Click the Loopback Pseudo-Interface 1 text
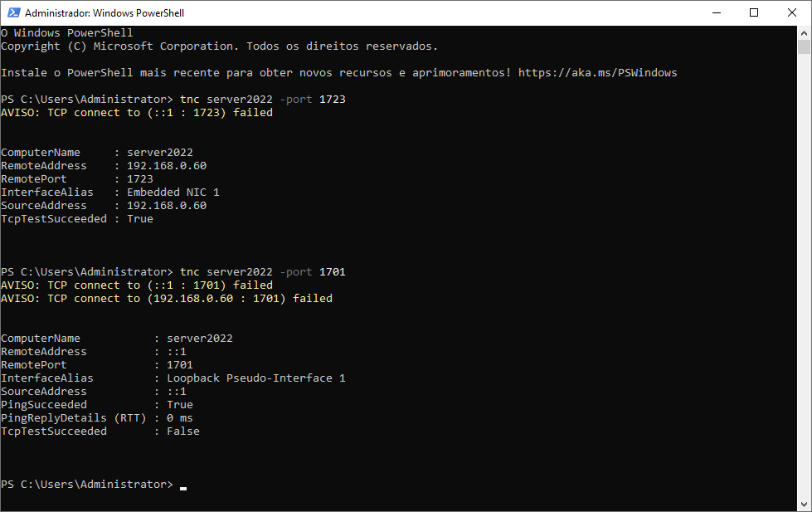Screen dimensions: 812x512 coord(255,378)
